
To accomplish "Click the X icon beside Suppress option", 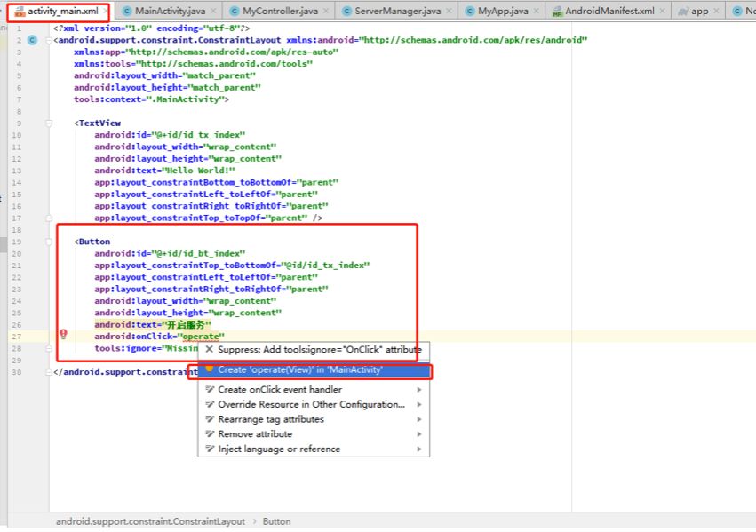I will [x=210, y=349].
